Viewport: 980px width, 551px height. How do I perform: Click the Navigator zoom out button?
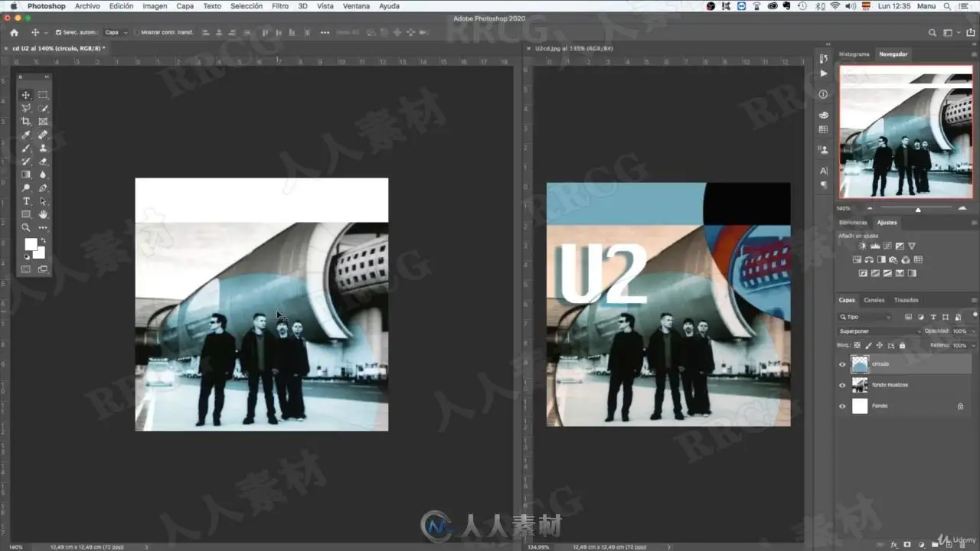click(869, 208)
